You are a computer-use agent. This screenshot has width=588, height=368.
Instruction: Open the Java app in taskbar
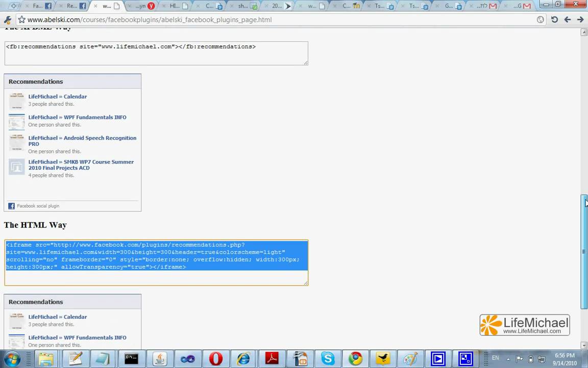(160, 359)
